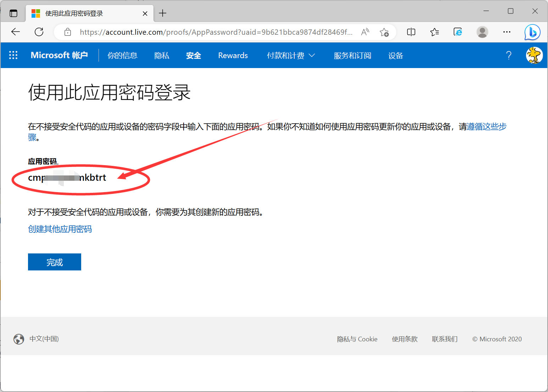Open the tab actions menu icon

click(x=13, y=13)
